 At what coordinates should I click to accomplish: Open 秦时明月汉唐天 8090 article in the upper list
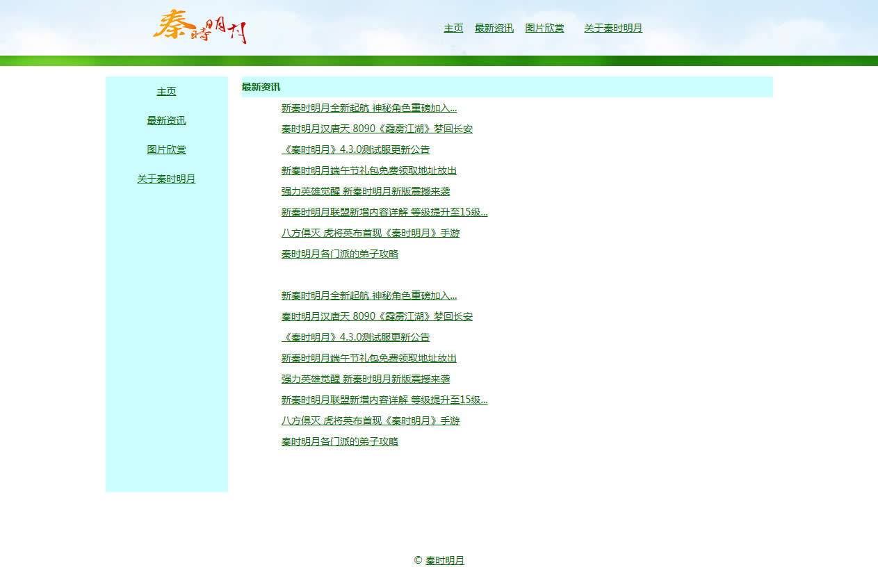[x=376, y=129]
